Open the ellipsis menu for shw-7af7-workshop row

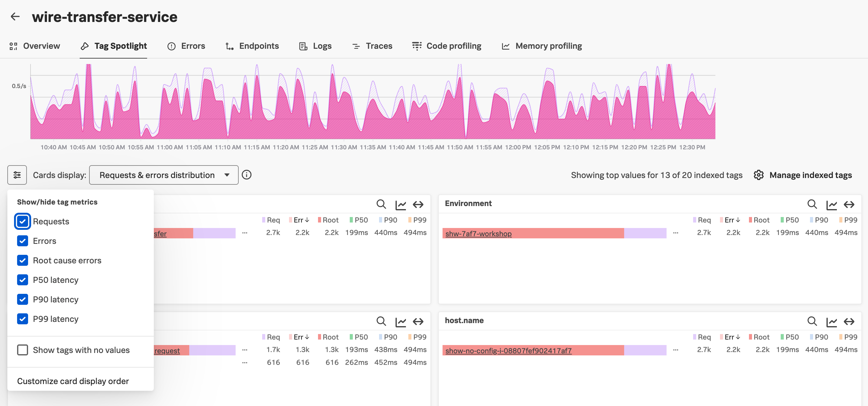pos(676,233)
